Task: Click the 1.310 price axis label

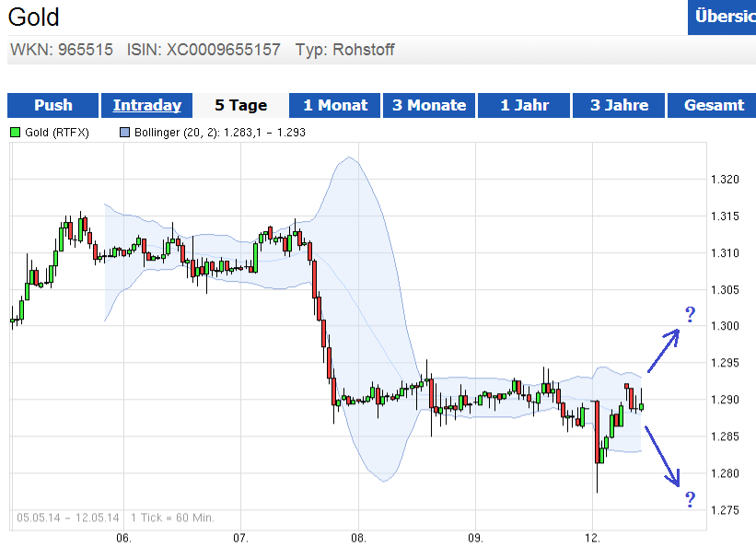Action: (725, 252)
